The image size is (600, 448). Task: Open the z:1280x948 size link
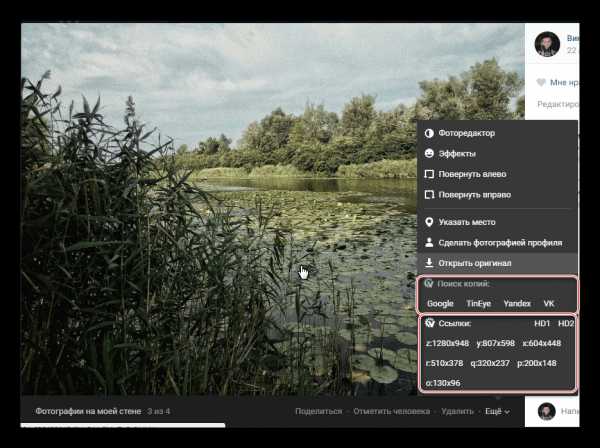447,344
